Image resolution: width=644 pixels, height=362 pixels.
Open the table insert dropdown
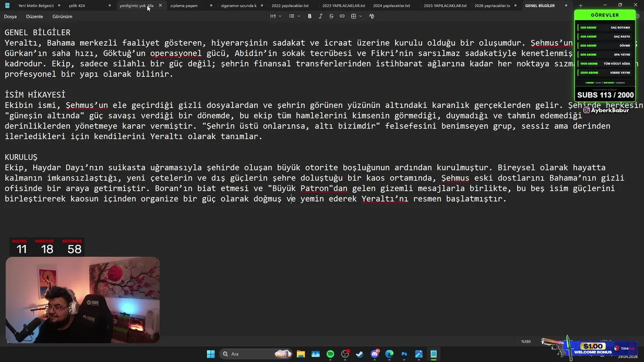click(356, 16)
